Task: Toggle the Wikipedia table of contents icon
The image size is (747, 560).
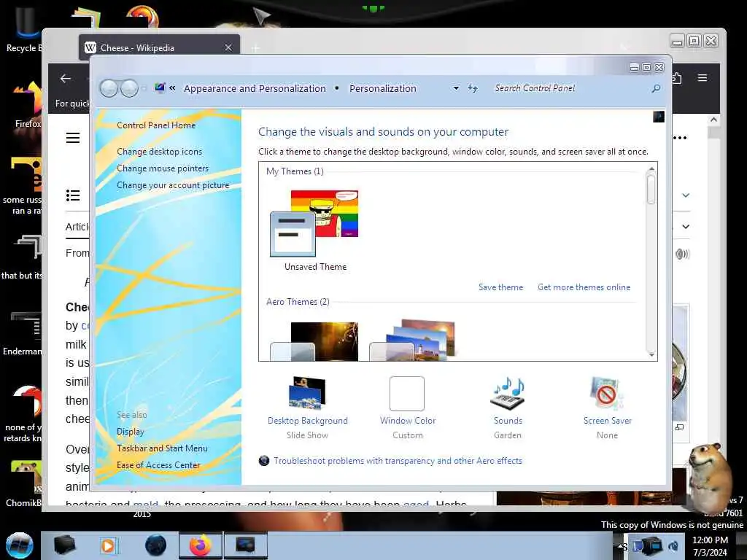Action: pos(73,195)
